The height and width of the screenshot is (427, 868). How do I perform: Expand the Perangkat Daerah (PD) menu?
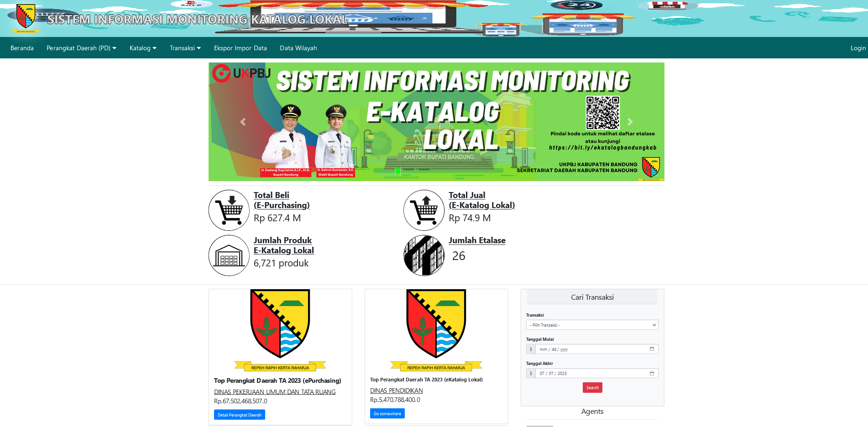pyautogui.click(x=81, y=48)
